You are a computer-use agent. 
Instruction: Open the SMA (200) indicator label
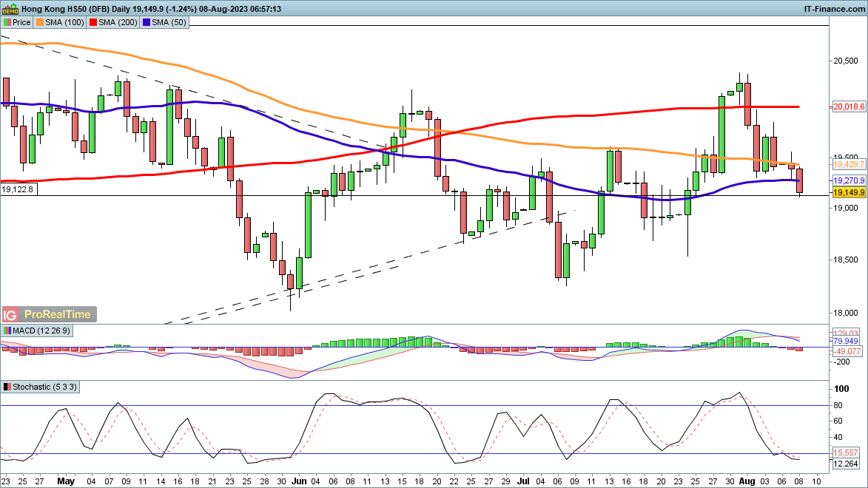[x=118, y=23]
